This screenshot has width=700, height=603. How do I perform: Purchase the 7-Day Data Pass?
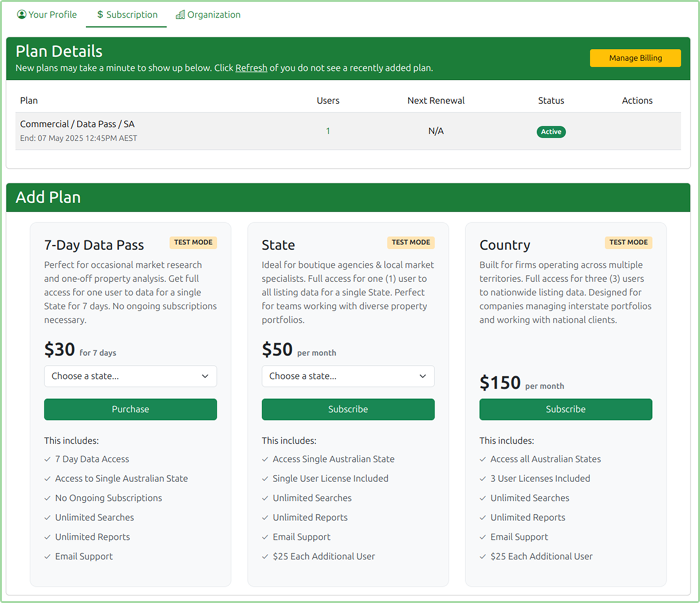pyautogui.click(x=130, y=409)
